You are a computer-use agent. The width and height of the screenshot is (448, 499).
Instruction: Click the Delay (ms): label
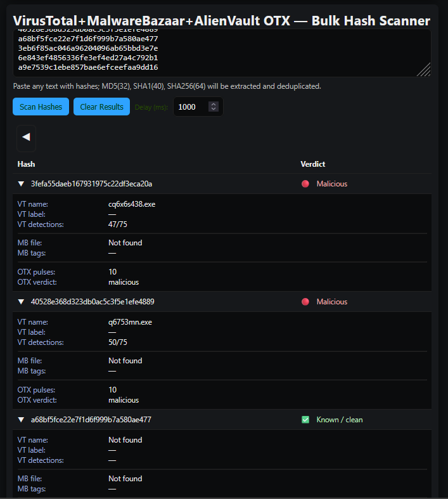[151, 107]
